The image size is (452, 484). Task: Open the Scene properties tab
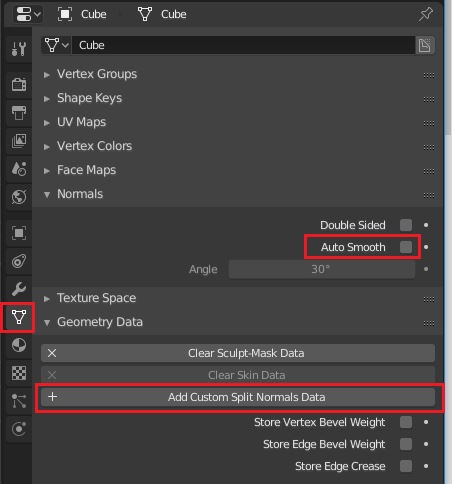click(19, 169)
